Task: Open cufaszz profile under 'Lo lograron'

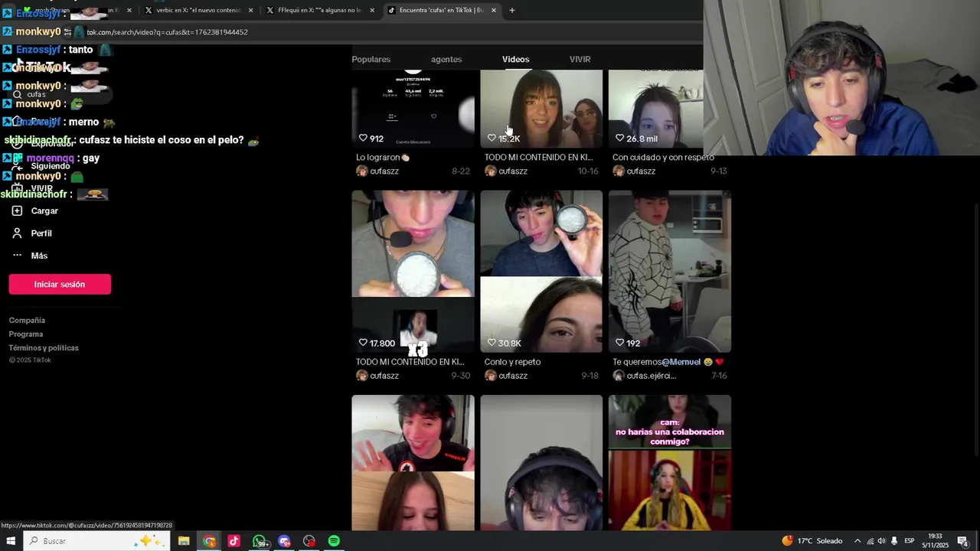Action: click(384, 171)
